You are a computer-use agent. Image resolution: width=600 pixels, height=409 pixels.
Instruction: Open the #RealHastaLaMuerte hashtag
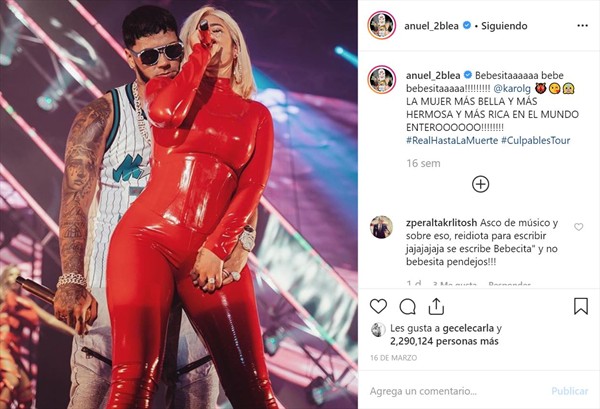click(x=452, y=140)
